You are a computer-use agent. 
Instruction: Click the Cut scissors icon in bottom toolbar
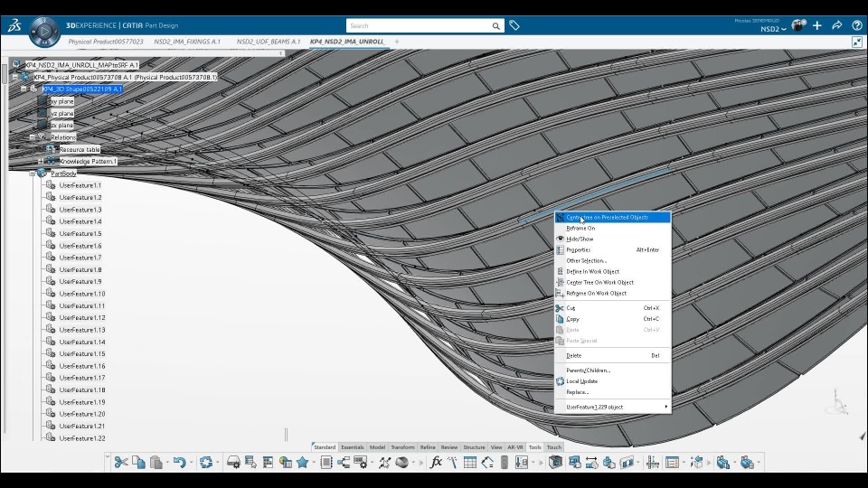[120, 463]
